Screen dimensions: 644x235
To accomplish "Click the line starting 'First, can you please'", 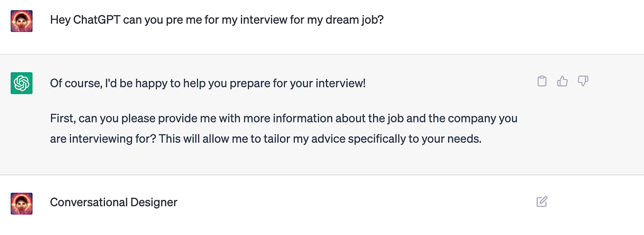I will pyautogui.click(x=284, y=119).
